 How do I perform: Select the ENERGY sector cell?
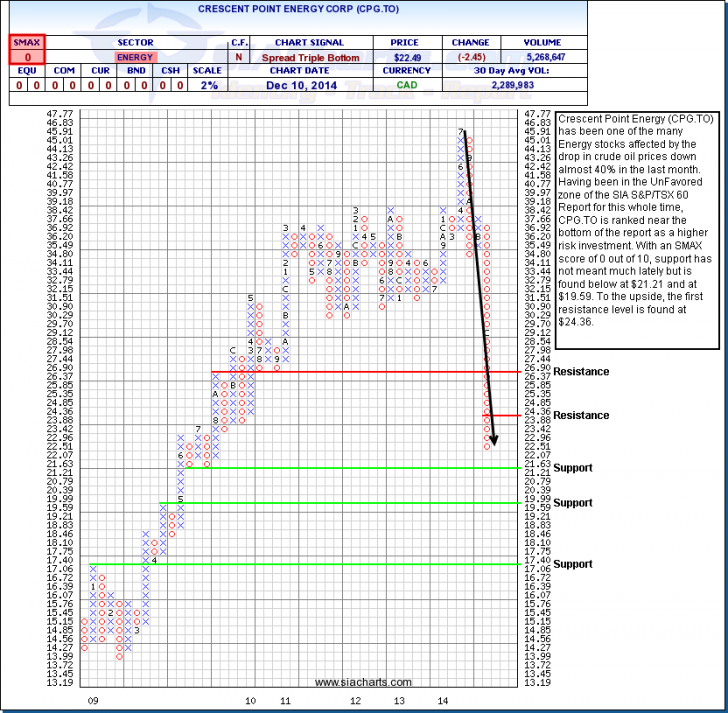point(135,57)
